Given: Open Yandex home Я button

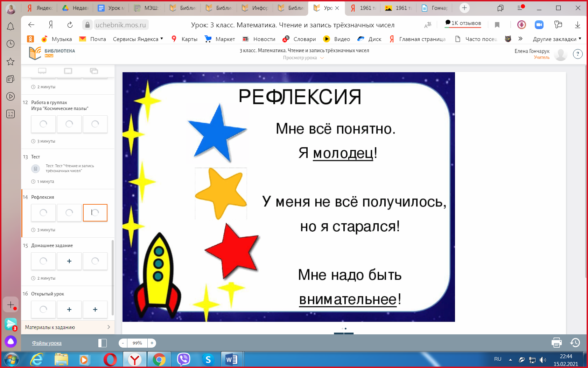Looking at the screenshot, I should 51,25.
